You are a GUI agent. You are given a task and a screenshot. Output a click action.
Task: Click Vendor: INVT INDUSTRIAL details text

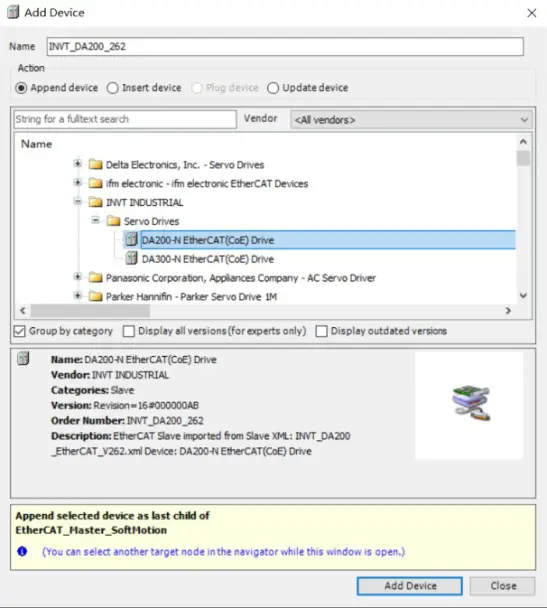coord(110,375)
